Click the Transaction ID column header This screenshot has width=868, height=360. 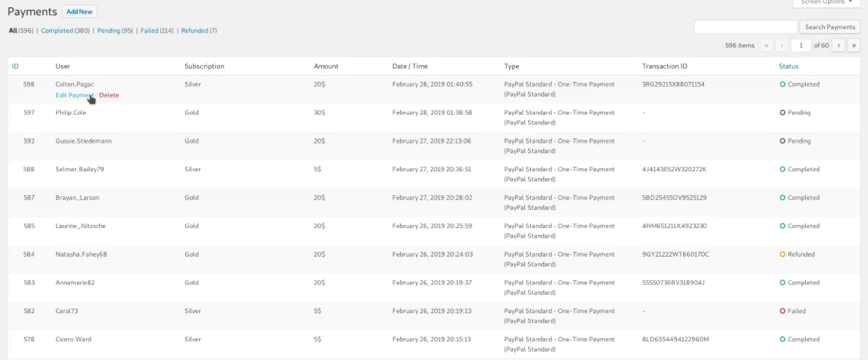point(665,66)
